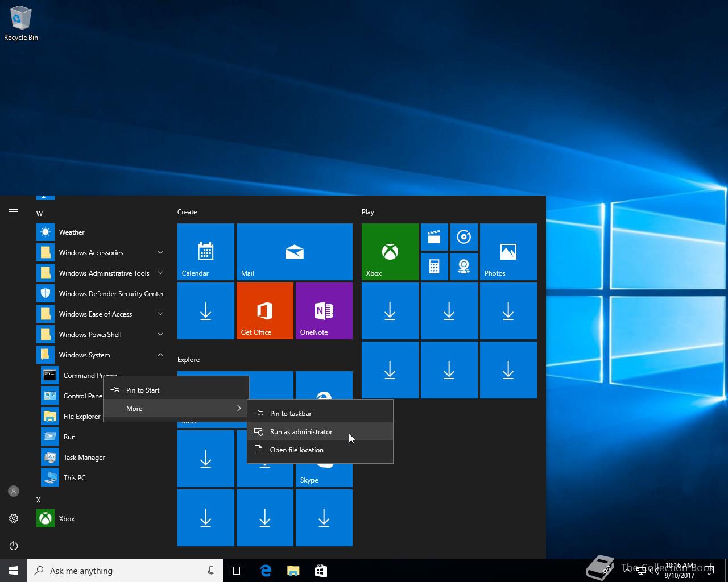This screenshot has width=728, height=582.
Task: Click the user account icon
Action: point(14,491)
